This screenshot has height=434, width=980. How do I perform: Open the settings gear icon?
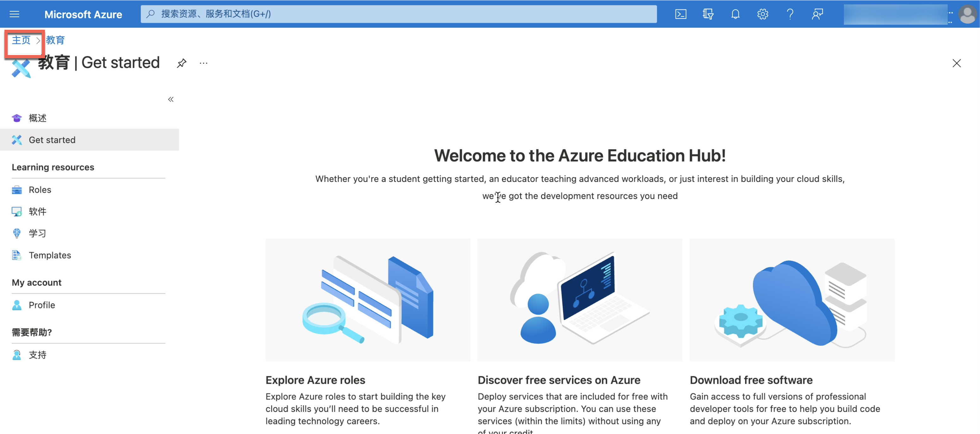click(763, 14)
